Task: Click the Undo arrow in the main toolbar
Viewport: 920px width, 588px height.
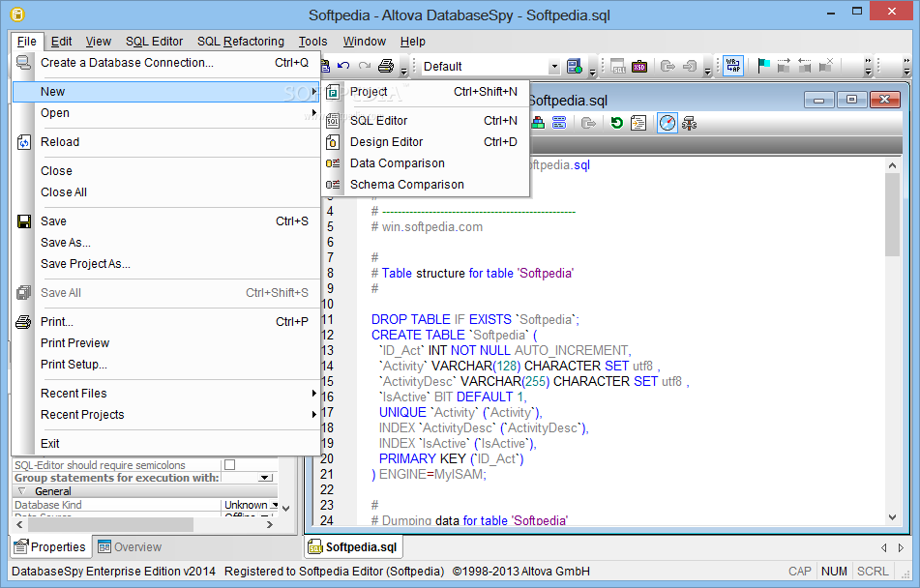Action: pyautogui.click(x=344, y=66)
